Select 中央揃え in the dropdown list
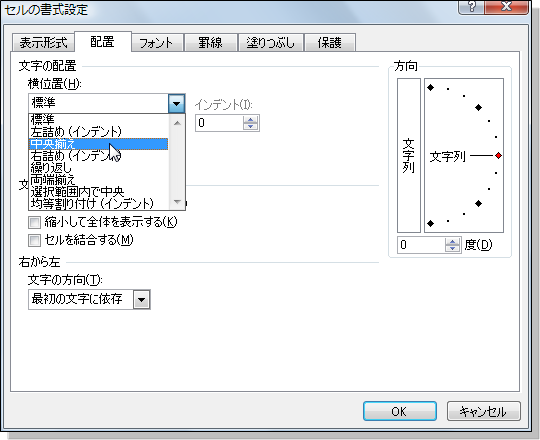Screen dimensions: 540x440 tap(98, 144)
